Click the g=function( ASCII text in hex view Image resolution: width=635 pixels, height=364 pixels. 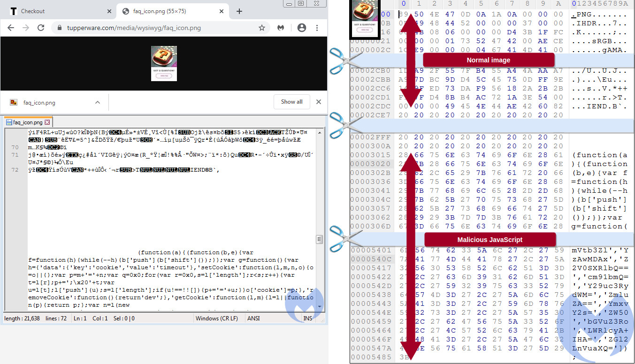[x=600, y=226]
